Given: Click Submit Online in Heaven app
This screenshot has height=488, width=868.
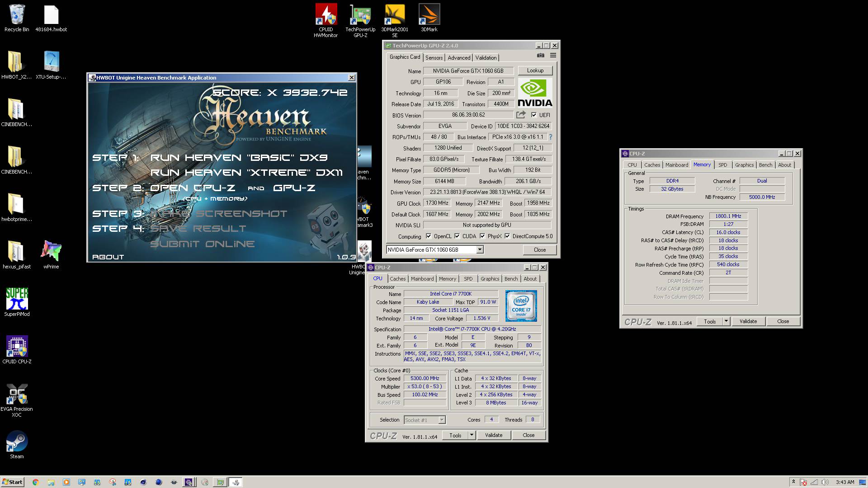Looking at the screenshot, I should point(203,244).
